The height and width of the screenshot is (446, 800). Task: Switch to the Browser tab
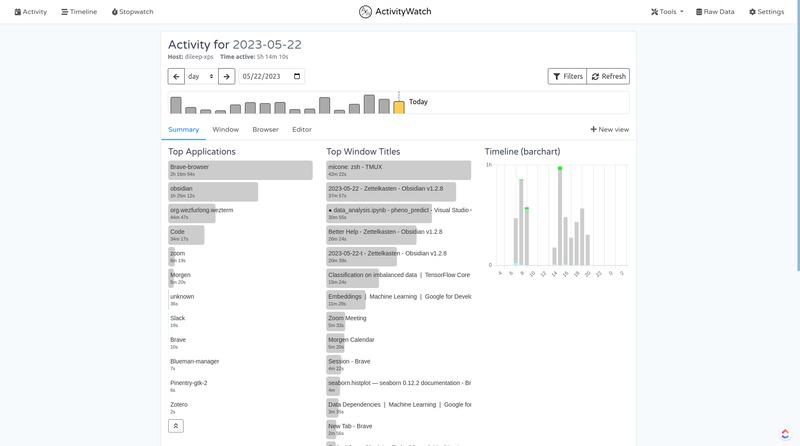pos(265,130)
